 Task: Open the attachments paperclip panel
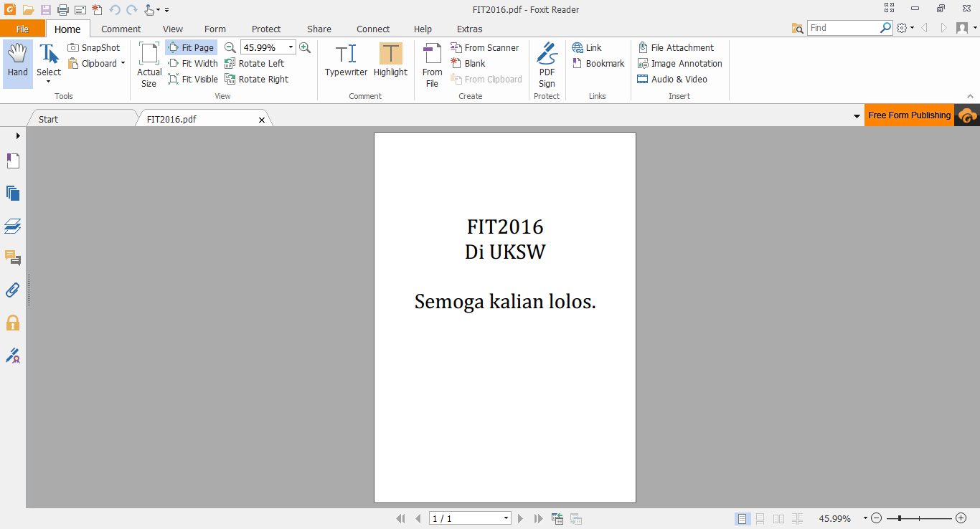point(13,290)
